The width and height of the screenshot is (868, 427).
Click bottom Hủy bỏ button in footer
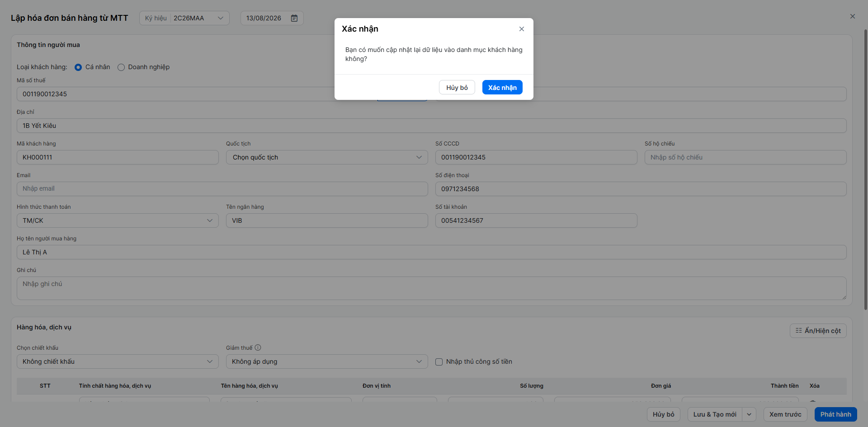click(664, 414)
